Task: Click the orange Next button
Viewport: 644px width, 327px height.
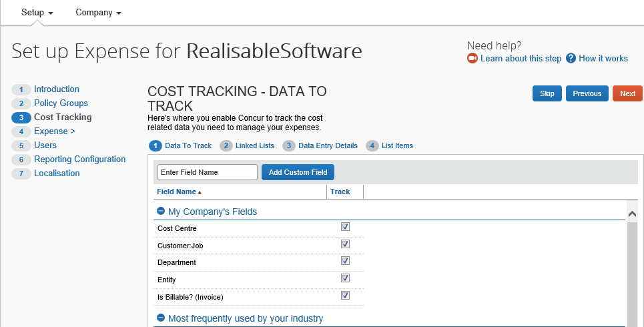Action: coord(627,93)
